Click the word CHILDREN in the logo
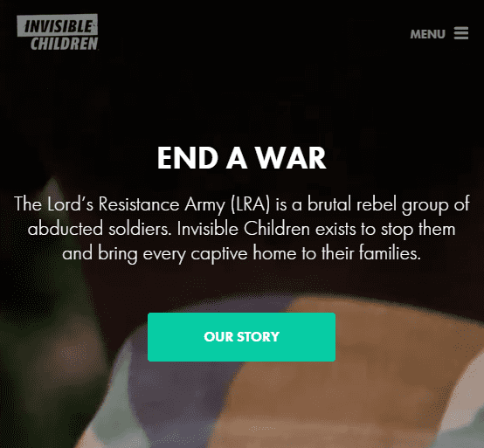The height and width of the screenshot is (448, 484). [x=64, y=44]
